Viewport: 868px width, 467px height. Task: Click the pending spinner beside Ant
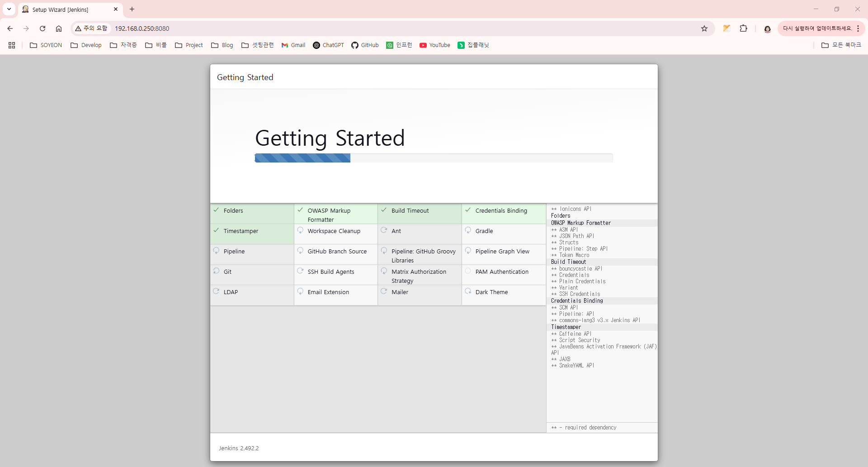click(384, 230)
